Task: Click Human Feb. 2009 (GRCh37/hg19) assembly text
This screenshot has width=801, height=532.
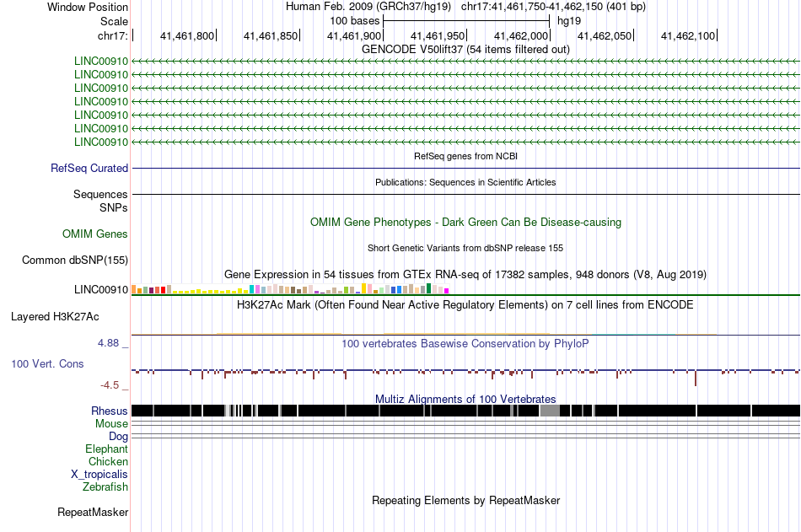Action: pos(368,7)
